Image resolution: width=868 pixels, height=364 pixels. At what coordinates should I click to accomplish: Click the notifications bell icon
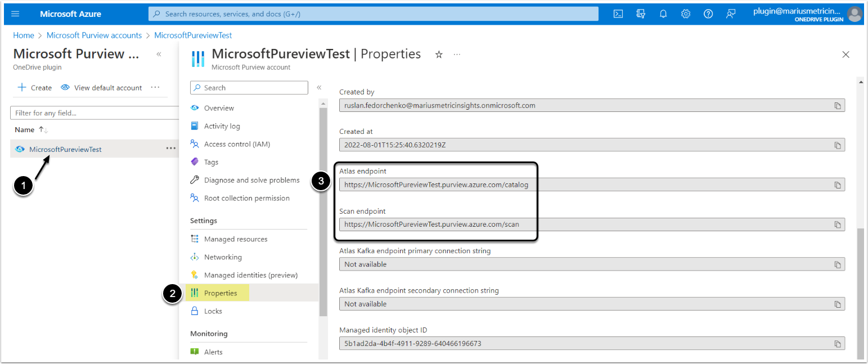[663, 14]
